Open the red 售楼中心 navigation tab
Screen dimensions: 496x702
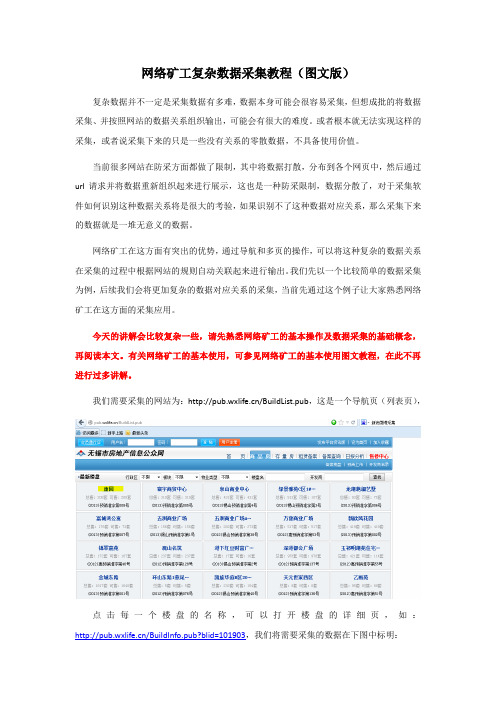pyautogui.click(x=379, y=456)
